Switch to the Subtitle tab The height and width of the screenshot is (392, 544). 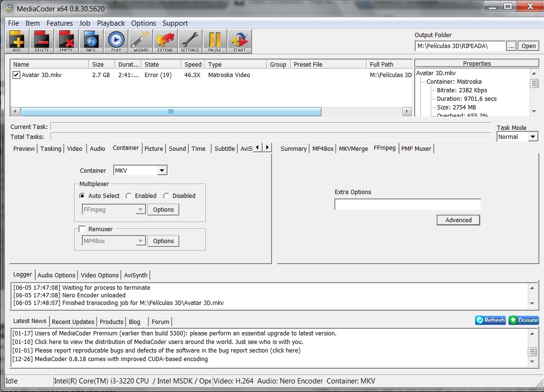(224, 148)
